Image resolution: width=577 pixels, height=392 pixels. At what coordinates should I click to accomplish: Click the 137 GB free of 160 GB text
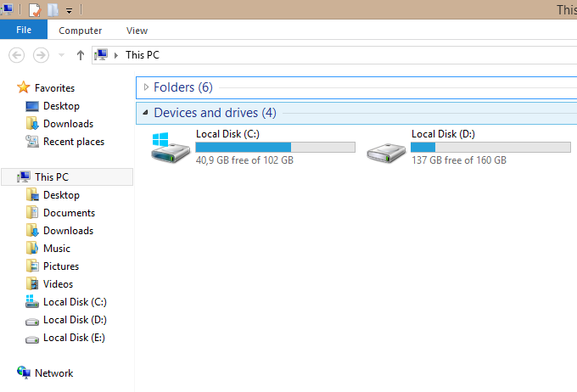(x=459, y=160)
